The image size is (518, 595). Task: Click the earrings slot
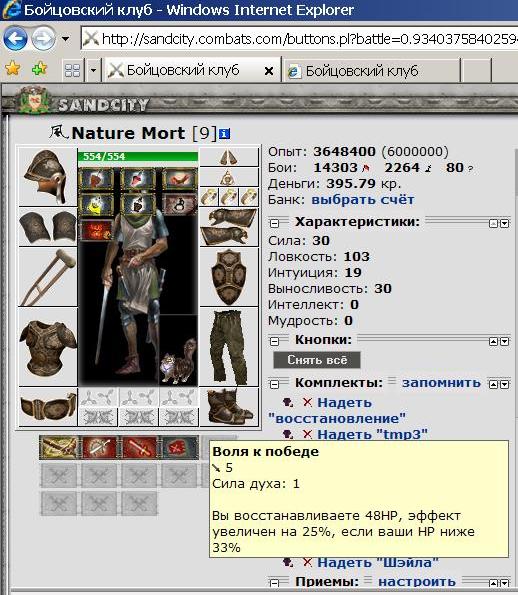[x=229, y=157]
